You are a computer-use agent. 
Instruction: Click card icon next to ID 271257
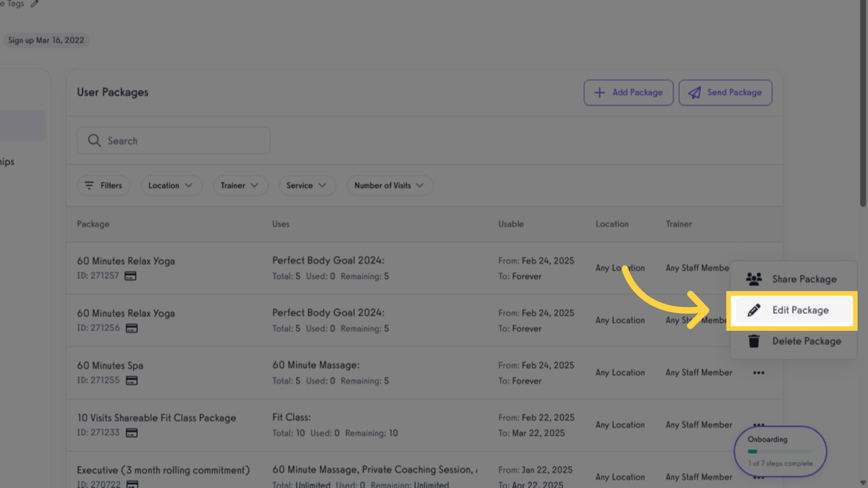click(130, 276)
